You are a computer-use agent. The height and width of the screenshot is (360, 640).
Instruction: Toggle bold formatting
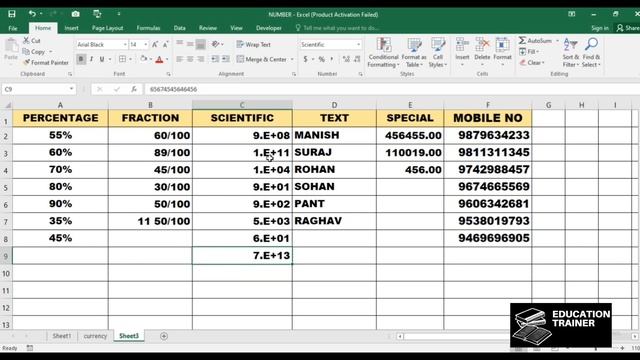(81, 59)
